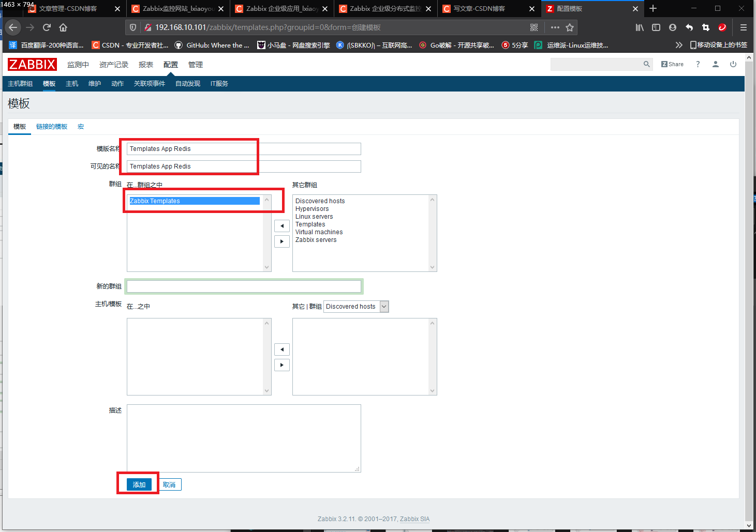Open the 管理 menu
756x532 pixels.
pyautogui.click(x=196, y=65)
